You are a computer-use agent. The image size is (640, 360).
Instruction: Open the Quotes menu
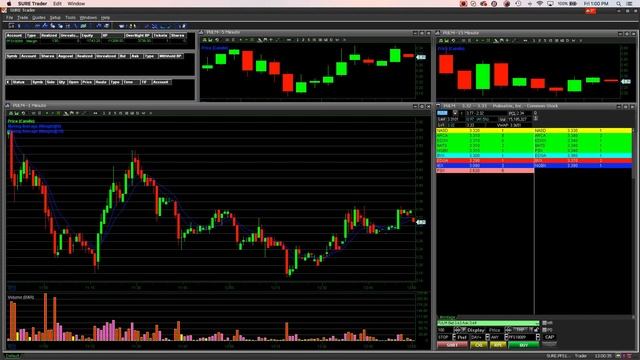(x=39, y=18)
